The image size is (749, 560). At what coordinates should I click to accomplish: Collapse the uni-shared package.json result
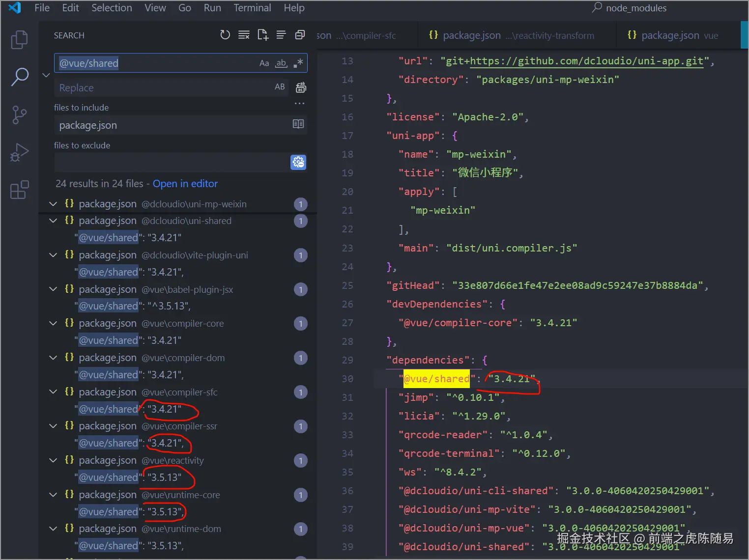(x=53, y=221)
